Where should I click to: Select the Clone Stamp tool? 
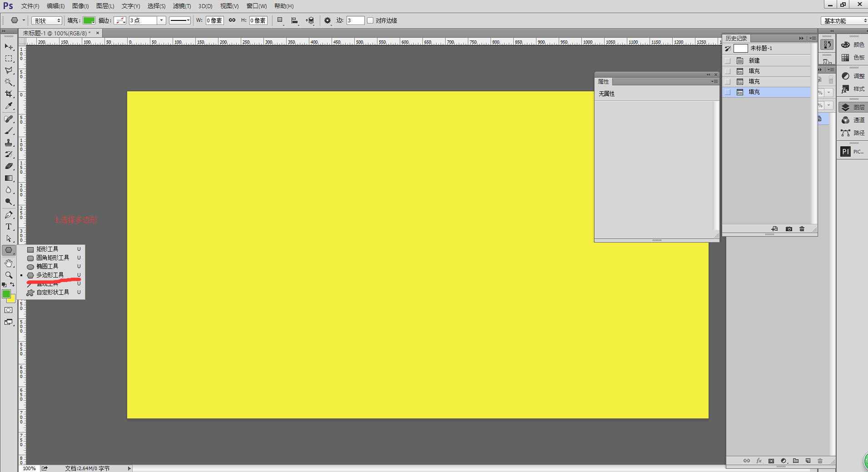[9, 143]
